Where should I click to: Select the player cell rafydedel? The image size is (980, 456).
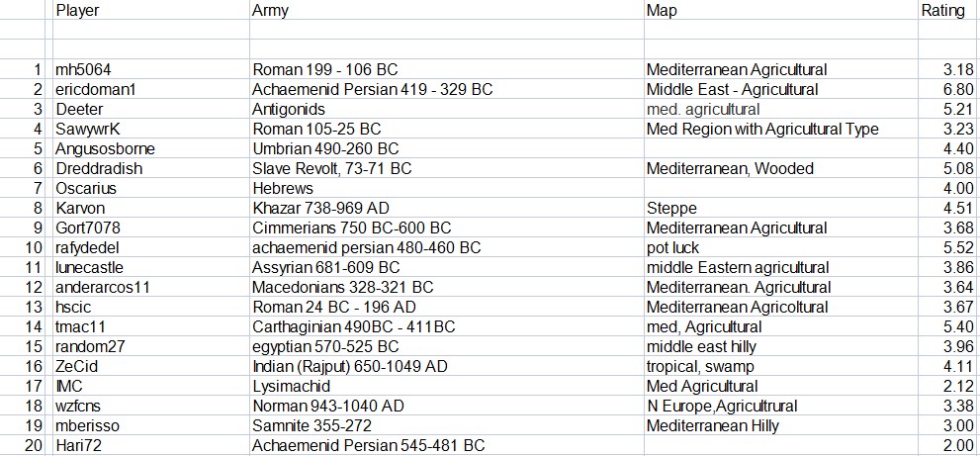[x=151, y=247]
